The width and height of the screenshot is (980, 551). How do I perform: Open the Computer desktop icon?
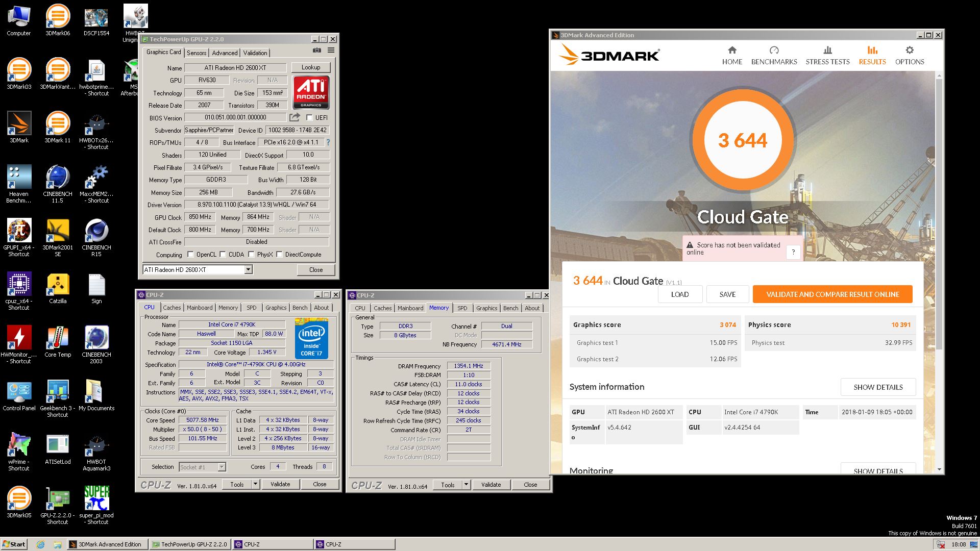19,20
